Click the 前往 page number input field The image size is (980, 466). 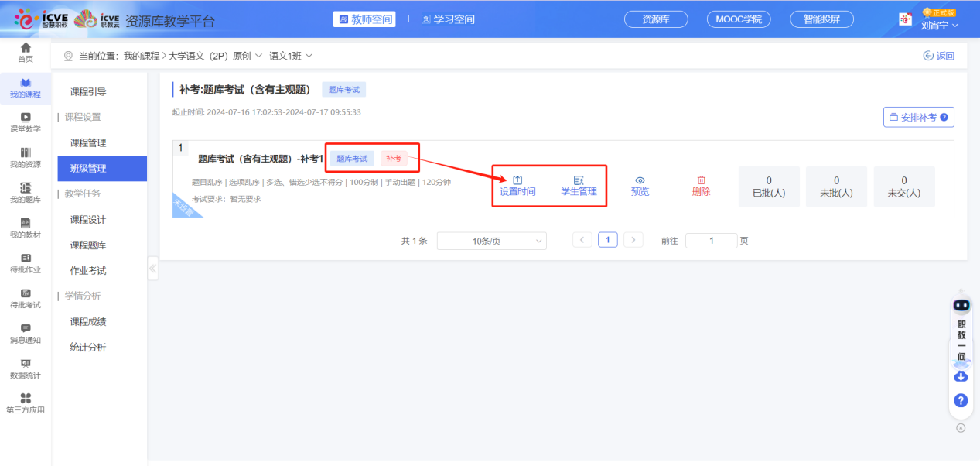pyautogui.click(x=711, y=241)
